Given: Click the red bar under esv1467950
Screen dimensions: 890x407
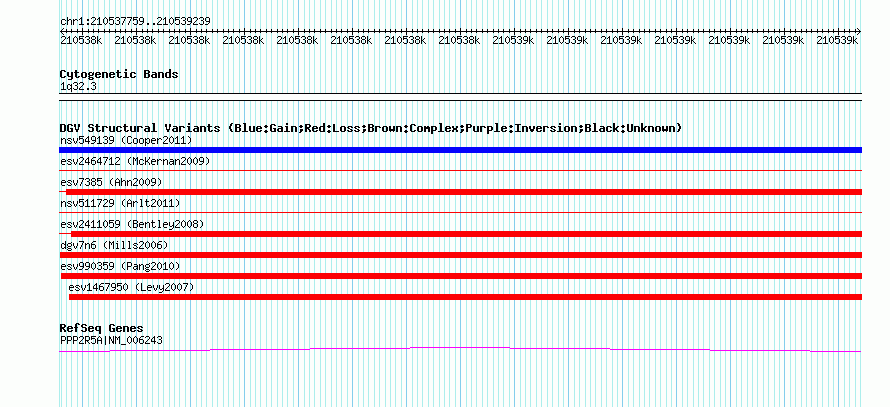Looking at the screenshot, I should [465, 297].
